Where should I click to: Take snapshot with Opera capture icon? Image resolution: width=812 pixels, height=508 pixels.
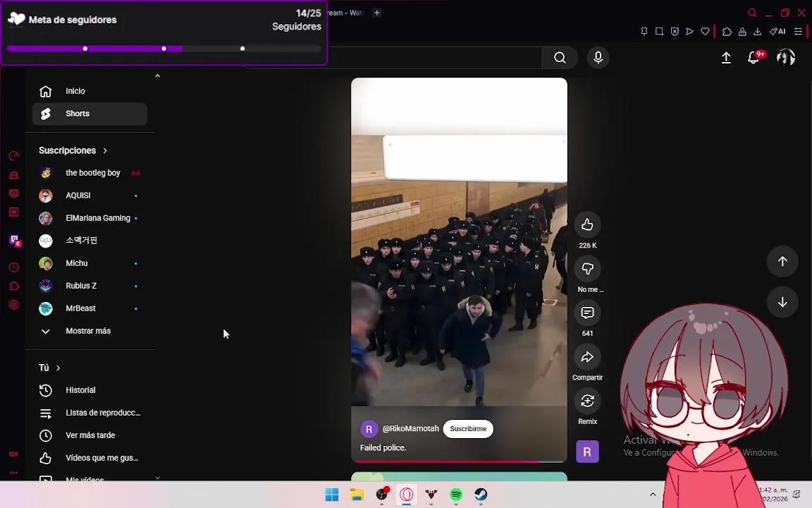[659, 32]
